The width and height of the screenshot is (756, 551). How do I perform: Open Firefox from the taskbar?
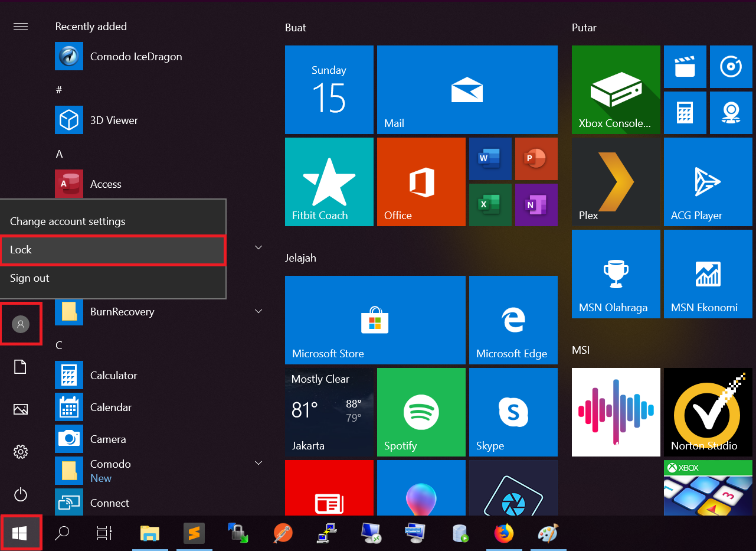pos(503,533)
